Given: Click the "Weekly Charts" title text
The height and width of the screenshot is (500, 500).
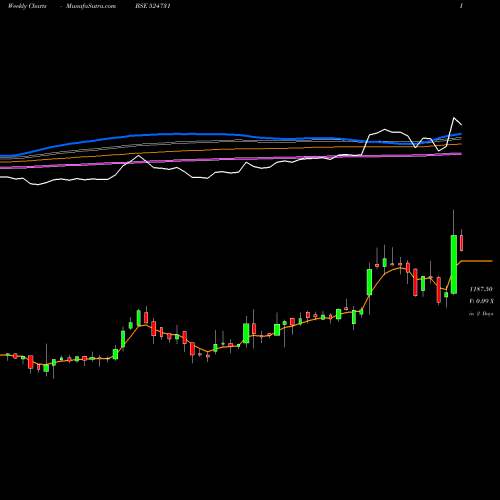Looking at the screenshot, I should (27, 6).
